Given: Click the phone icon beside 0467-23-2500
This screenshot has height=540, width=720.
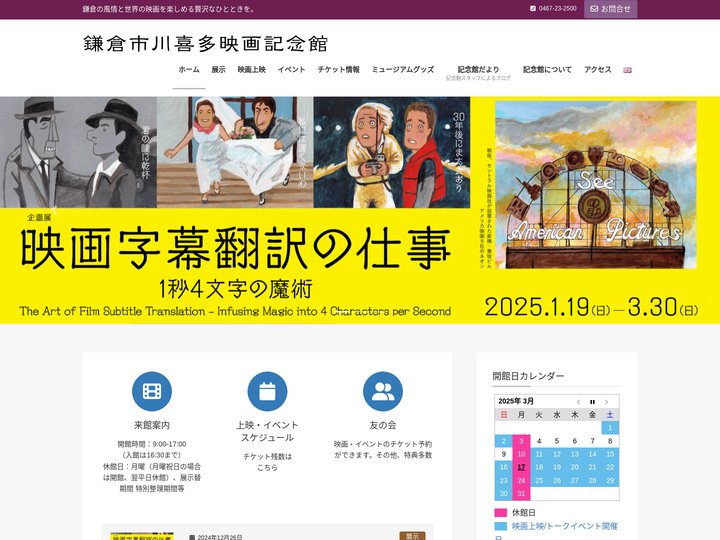Looking at the screenshot, I should pos(533,8).
